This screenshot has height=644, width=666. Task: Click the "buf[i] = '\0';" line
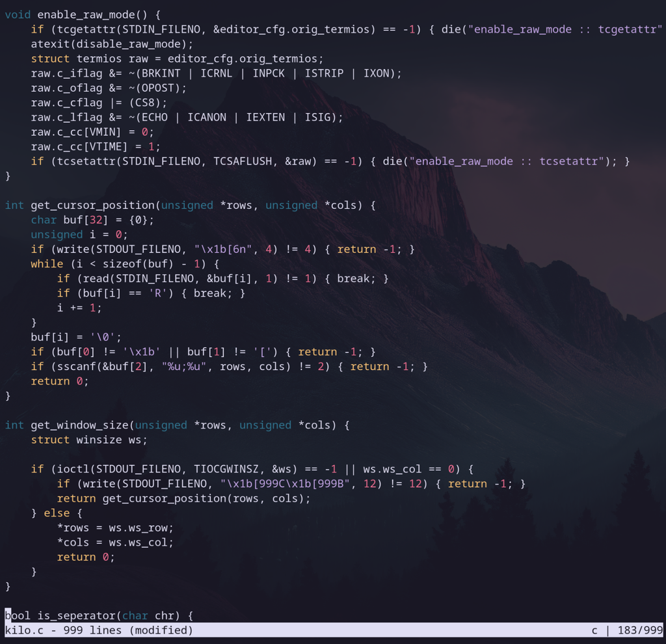click(76, 338)
